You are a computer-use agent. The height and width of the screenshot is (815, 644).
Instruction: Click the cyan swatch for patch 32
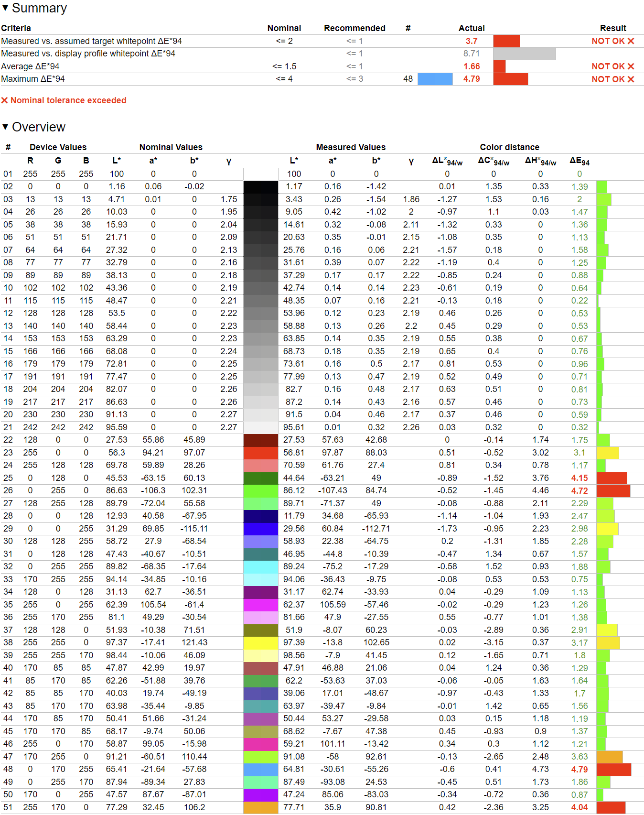click(x=260, y=567)
